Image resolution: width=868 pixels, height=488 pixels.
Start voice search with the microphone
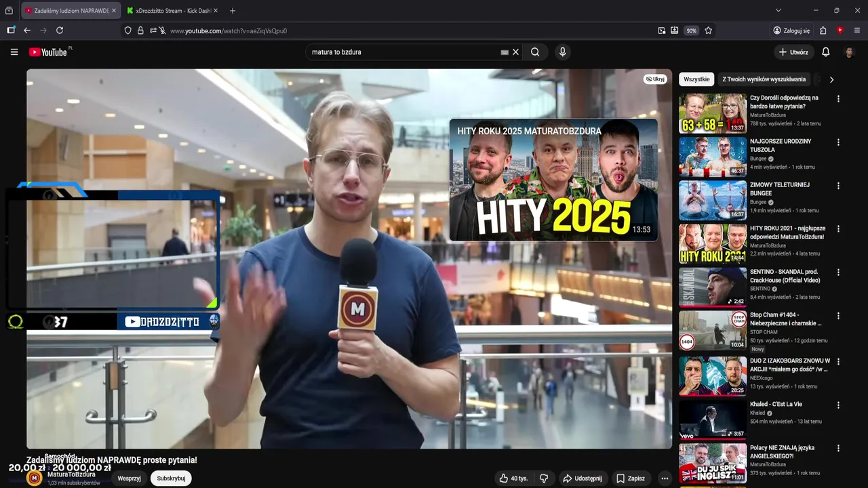point(562,52)
